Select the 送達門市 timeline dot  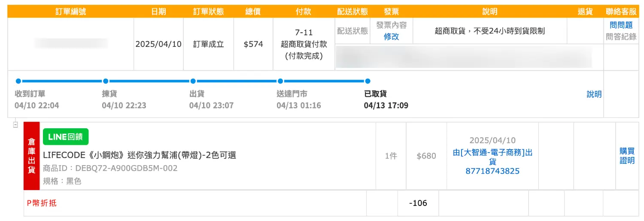(280, 81)
